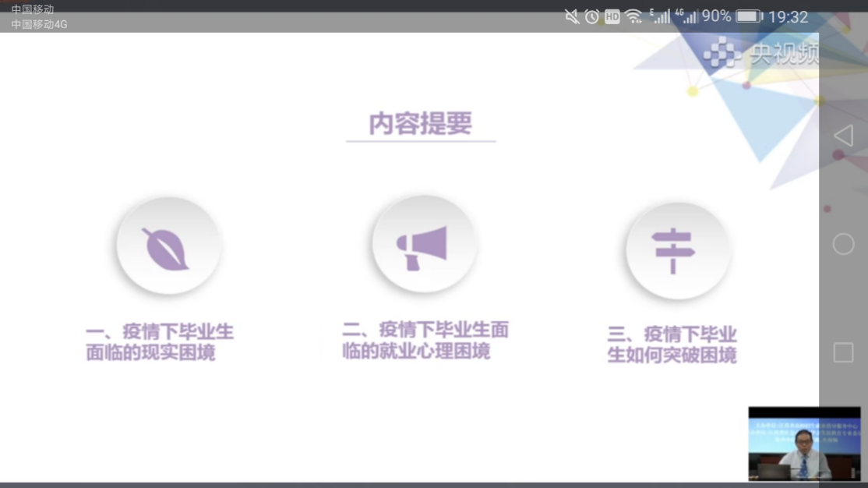Select the 就业心理困境 section text
The width and height of the screenshot is (868, 488).
(425, 341)
